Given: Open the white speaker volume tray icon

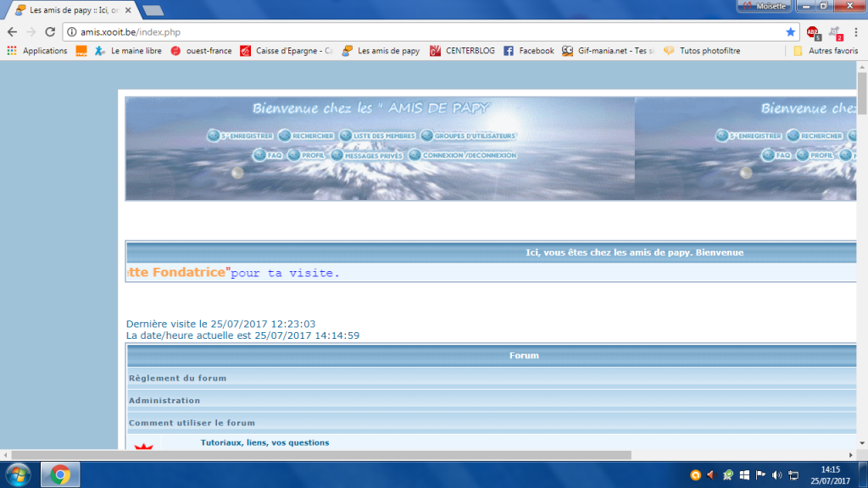Looking at the screenshot, I should 776,474.
